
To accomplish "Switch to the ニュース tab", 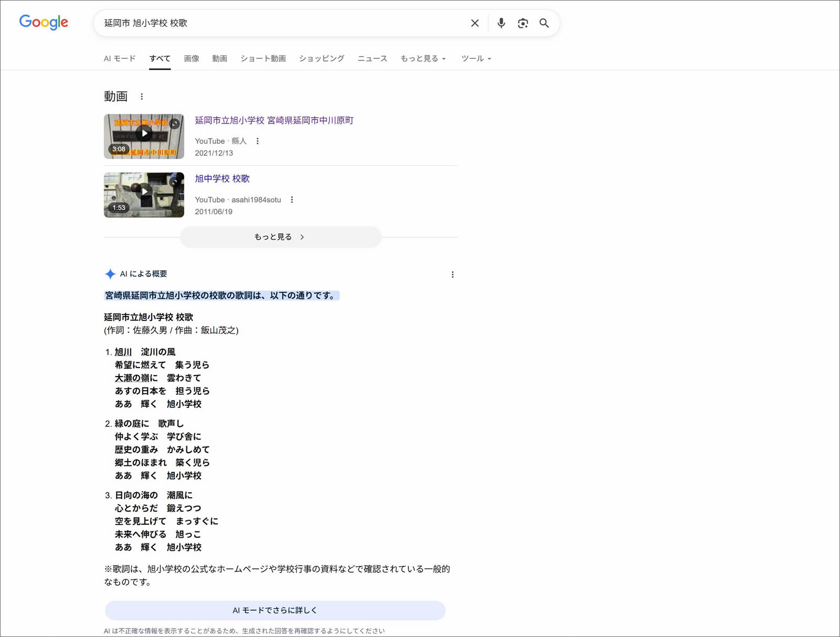I will coord(372,59).
